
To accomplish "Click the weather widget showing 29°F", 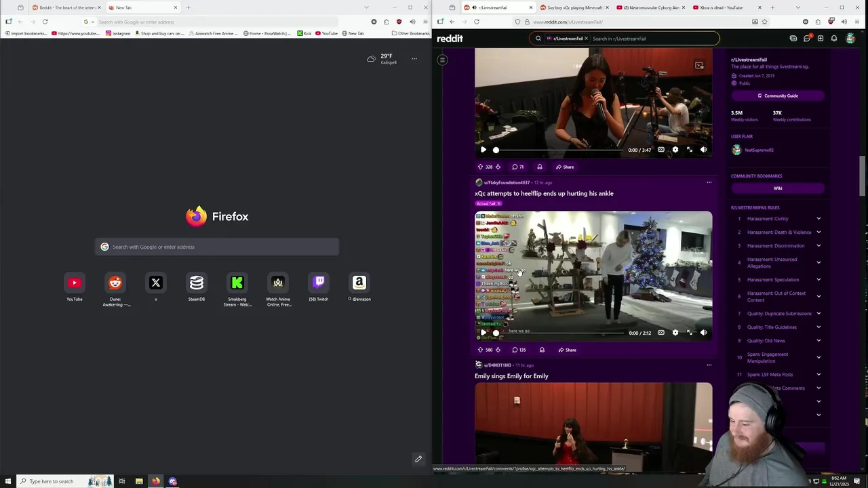I will click(382, 59).
